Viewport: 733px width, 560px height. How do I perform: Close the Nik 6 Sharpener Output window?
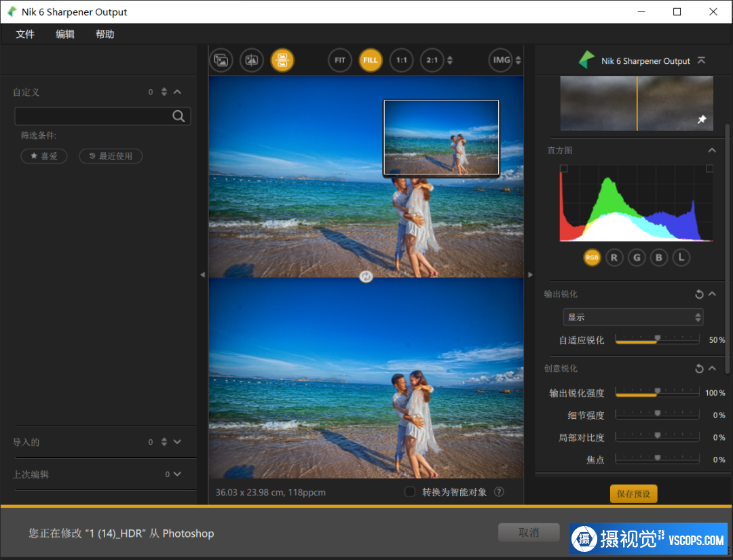coord(713,12)
